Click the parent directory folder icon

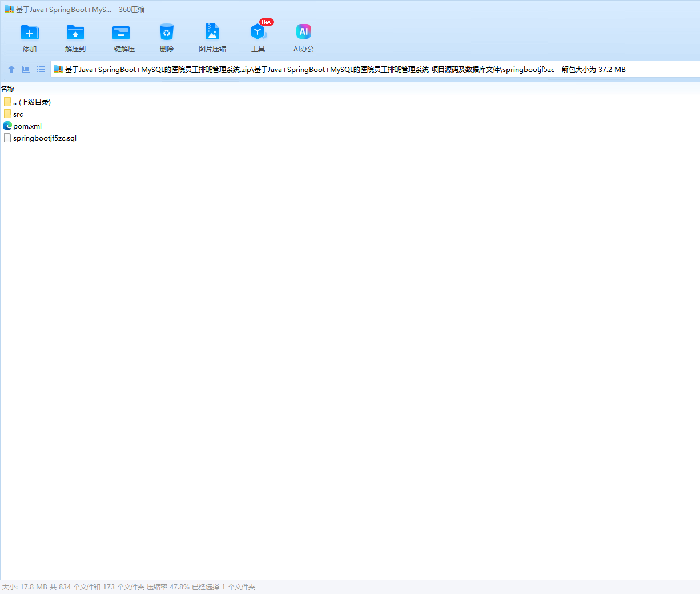tap(7, 102)
